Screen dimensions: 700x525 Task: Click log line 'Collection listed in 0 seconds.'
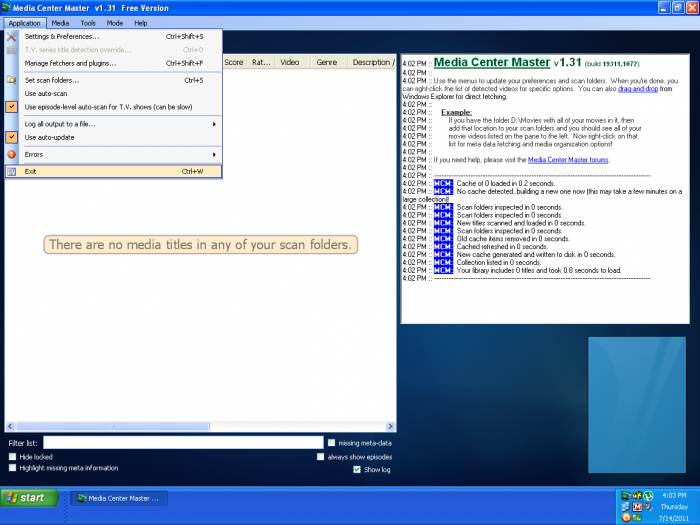pos(499,262)
